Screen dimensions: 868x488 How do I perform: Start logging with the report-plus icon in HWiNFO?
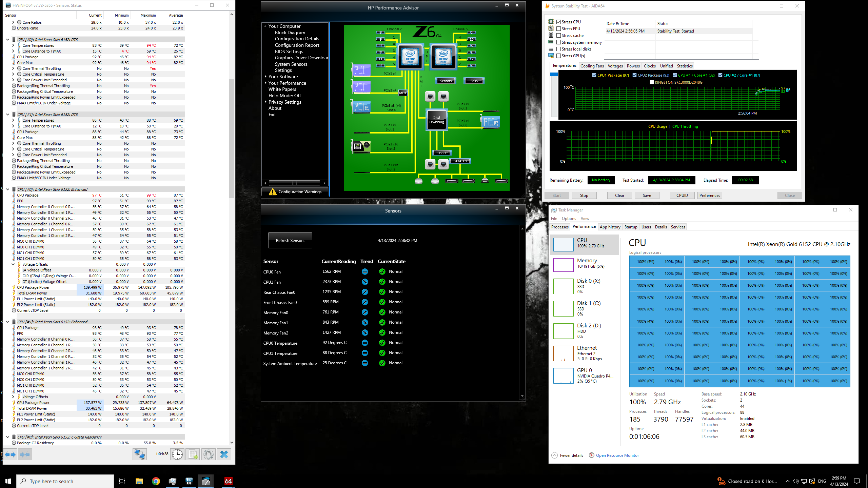(193, 454)
